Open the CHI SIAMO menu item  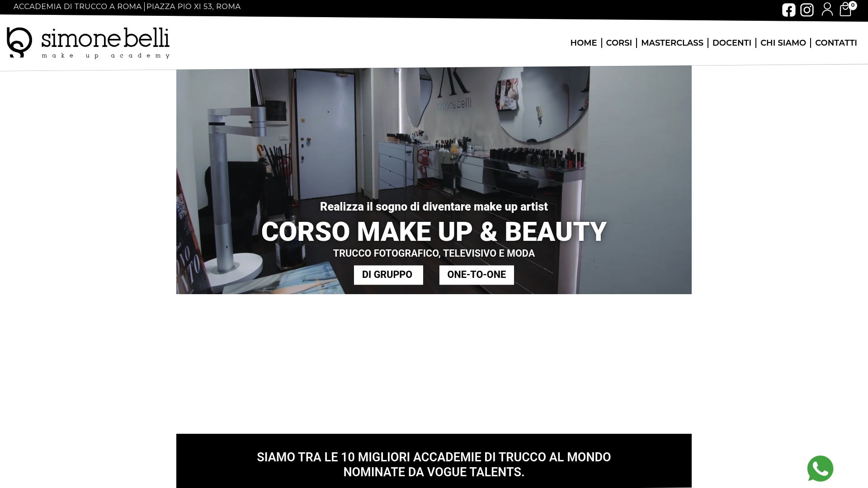[783, 43]
